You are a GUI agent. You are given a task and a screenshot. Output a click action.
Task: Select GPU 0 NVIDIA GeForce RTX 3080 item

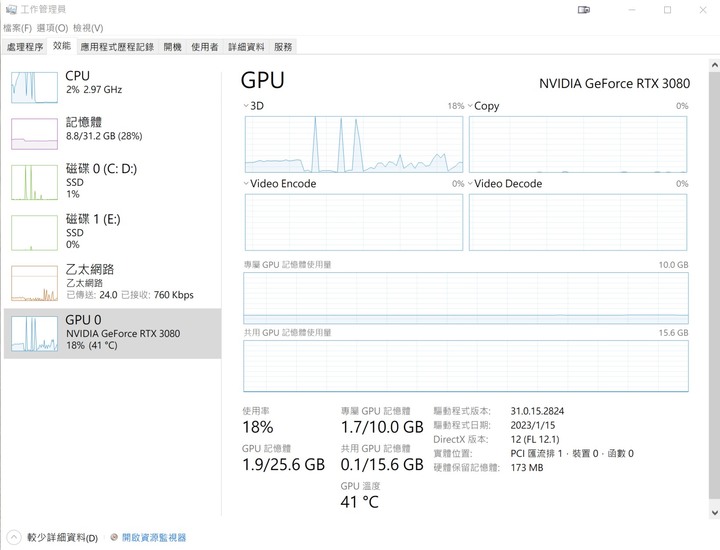tap(112, 333)
